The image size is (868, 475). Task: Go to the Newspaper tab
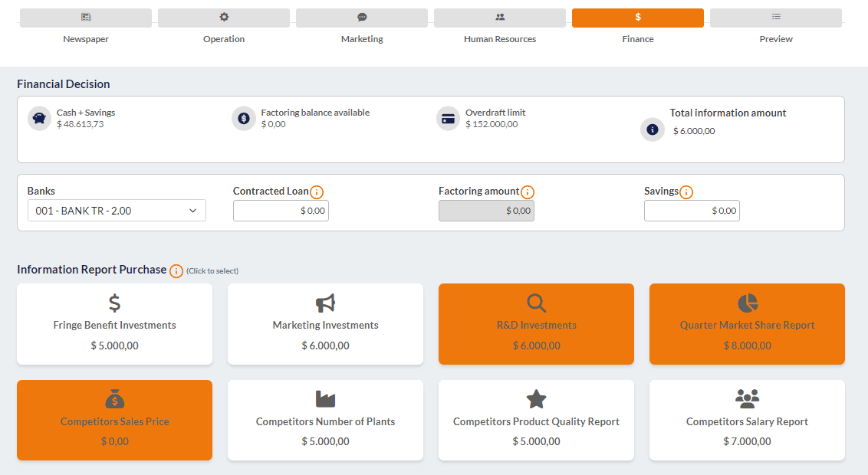86,18
